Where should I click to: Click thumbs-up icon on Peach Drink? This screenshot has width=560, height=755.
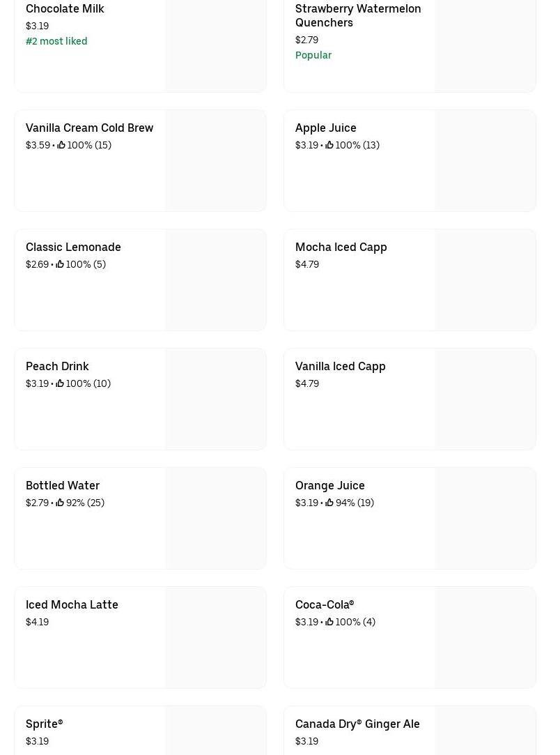point(60,383)
